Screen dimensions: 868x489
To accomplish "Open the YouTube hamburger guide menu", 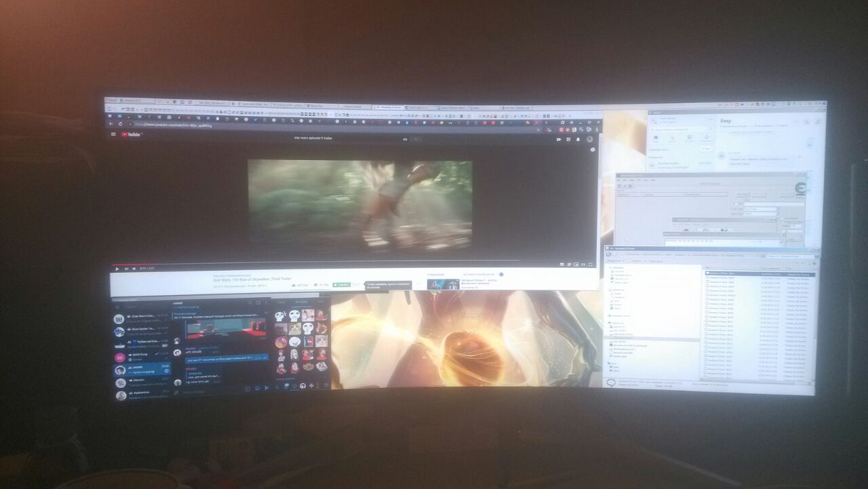I will pyautogui.click(x=114, y=134).
